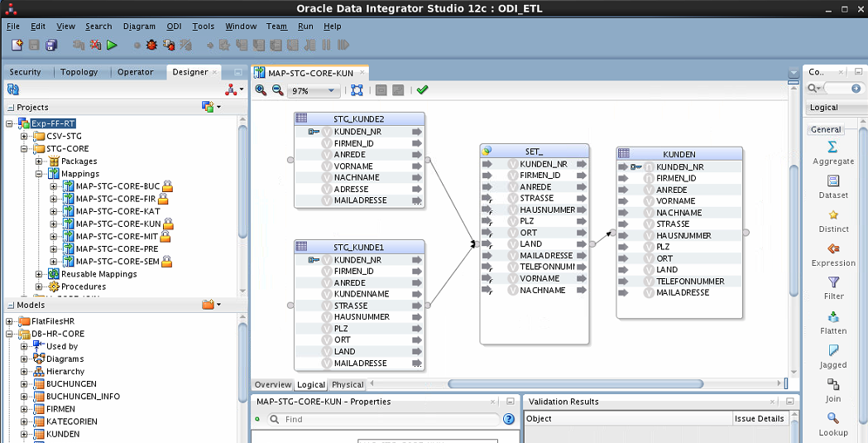The height and width of the screenshot is (443, 868).
Task: Click the Zoom In magnifier icon
Action: pyautogui.click(x=260, y=90)
